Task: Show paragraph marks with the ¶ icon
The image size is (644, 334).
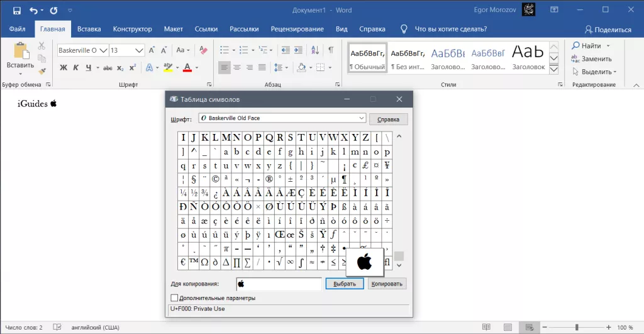Action: click(x=331, y=50)
